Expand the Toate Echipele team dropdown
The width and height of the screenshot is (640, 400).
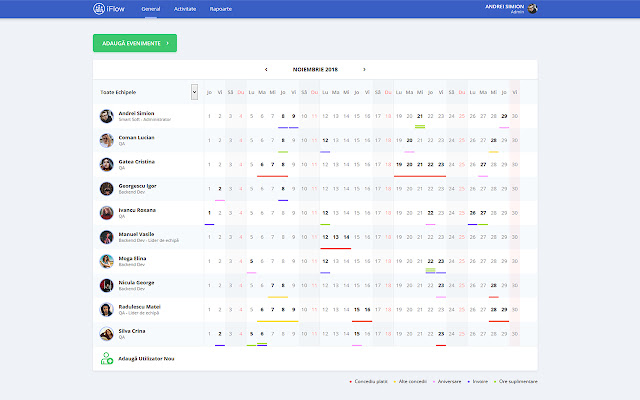pos(194,91)
